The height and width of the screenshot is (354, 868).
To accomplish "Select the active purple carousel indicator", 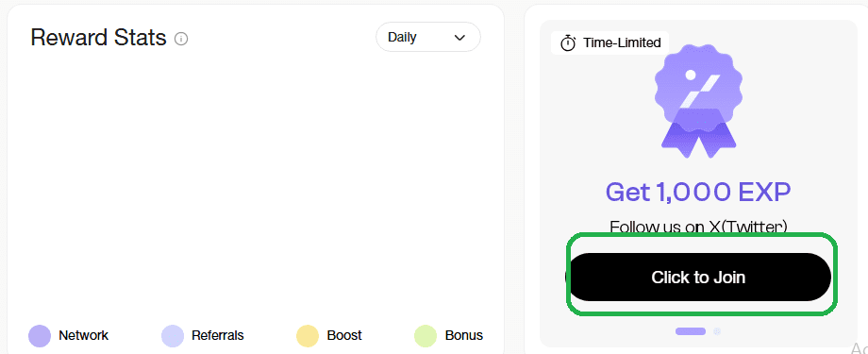I will pyautogui.click(x=691, y=331).
